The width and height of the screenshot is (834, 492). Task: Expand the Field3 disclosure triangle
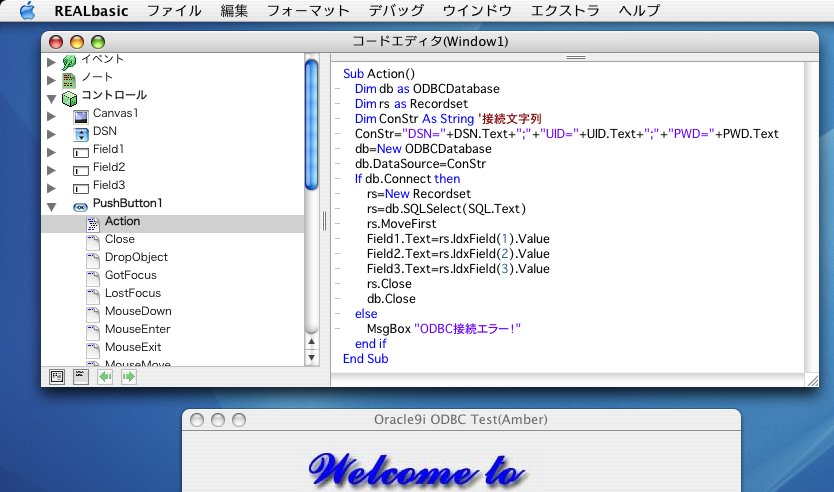click(52, 188)
